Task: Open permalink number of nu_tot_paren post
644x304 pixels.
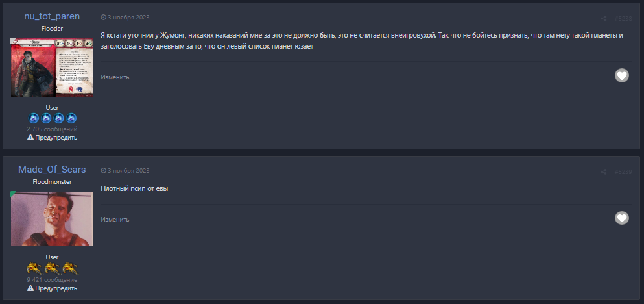Action: point(623,18)
